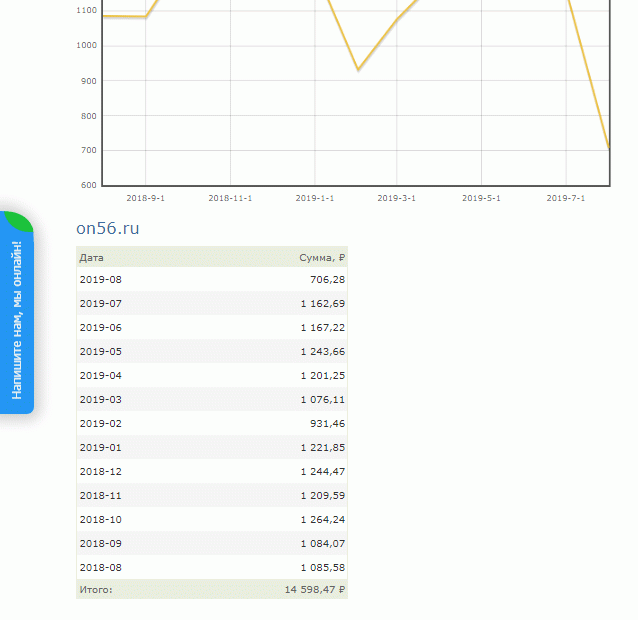Click date cell 2019-05
Viewport: 638px width, 620px height.
click(x=101, y=351)
